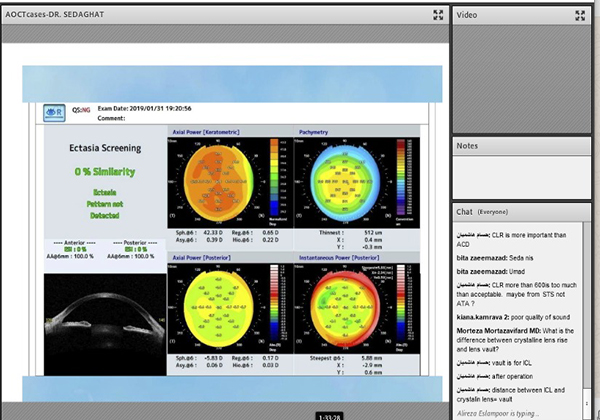
Task: Open the Instantaneous Power [Posterior] map
Action: point(345,308)
